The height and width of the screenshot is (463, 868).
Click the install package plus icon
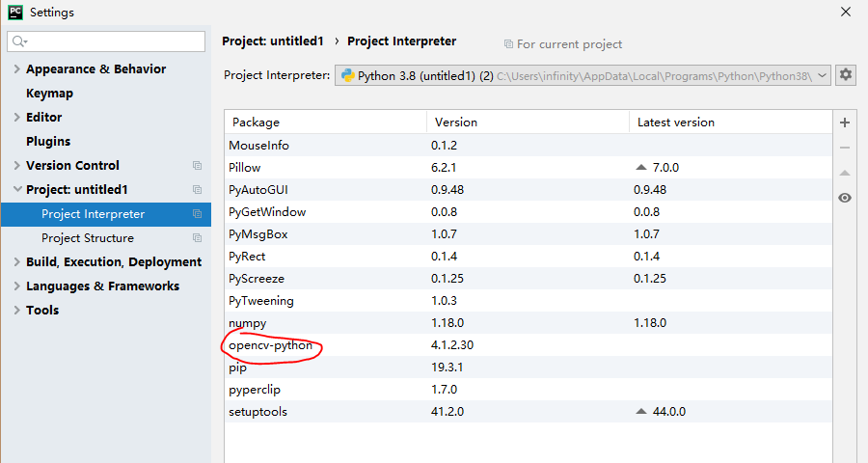tap(845, 123)
